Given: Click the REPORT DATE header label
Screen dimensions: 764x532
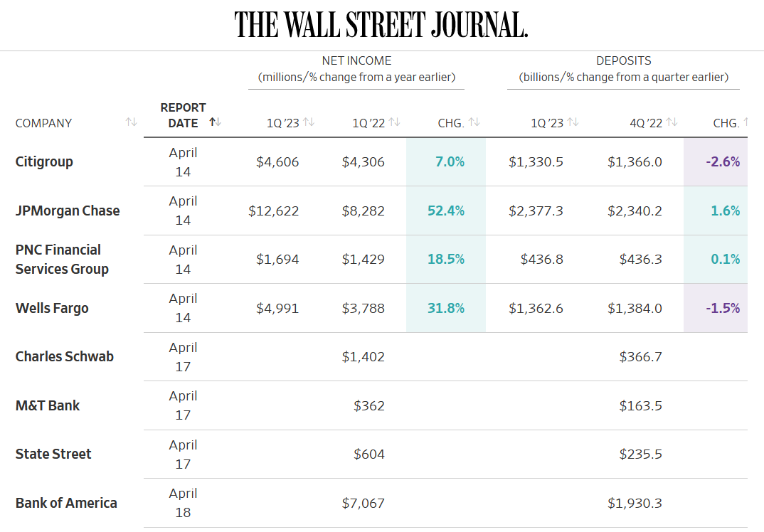Looking at the screenshot, I should click(184, 115).
